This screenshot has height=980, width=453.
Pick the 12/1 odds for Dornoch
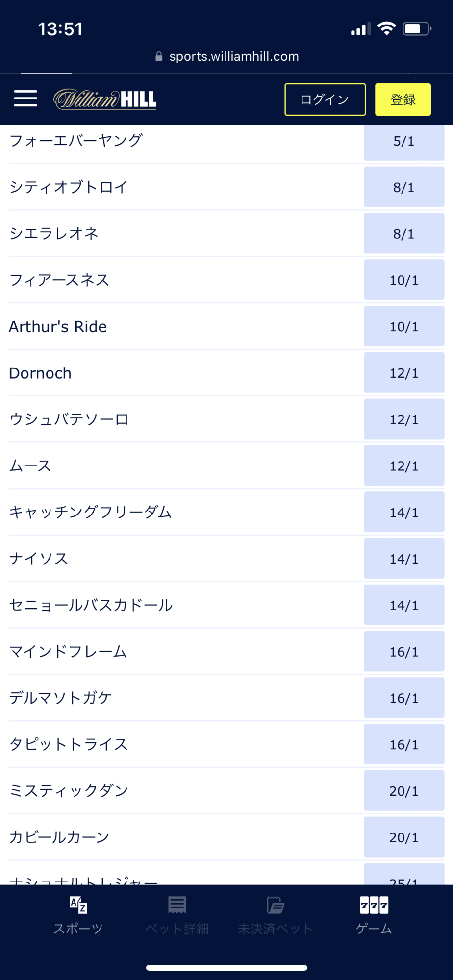[403, 373]
